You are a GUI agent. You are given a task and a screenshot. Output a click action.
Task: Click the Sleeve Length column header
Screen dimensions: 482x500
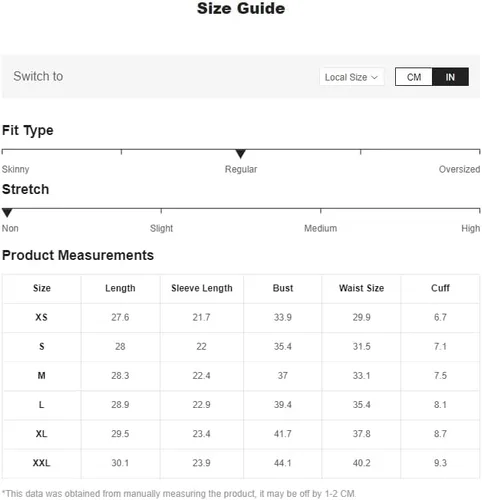(x=202, y=288)
